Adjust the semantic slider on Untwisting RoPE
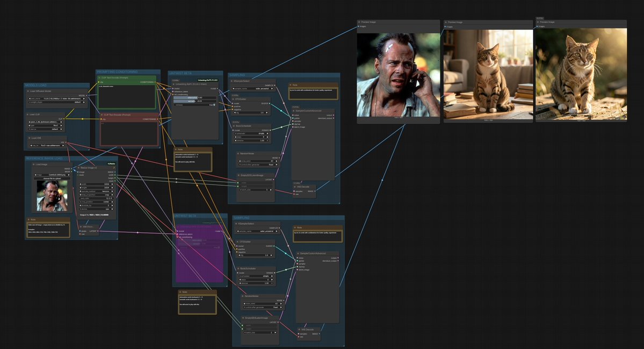Image resolution: width=644 pixels, height=349 pixels. [x=194, y=101]
